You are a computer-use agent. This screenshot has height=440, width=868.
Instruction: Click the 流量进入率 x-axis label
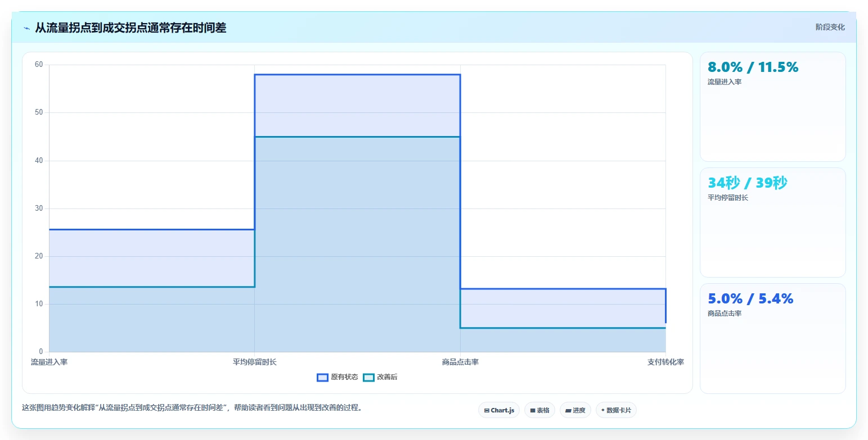tap(49, 362)
